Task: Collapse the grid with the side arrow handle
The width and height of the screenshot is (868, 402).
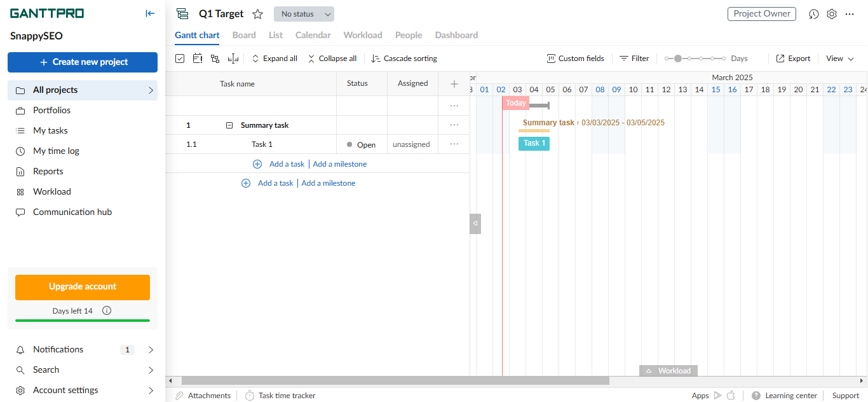Action: 475,224
